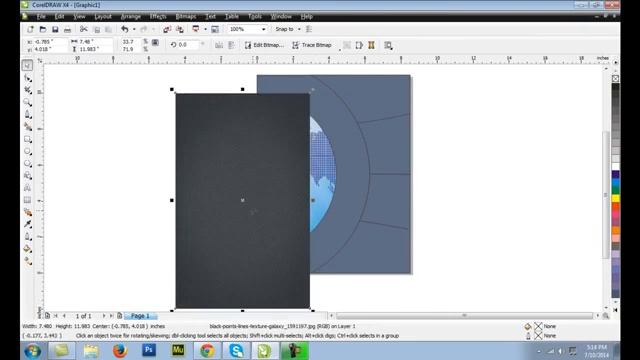Click the Open file icon
Image resolution: width=640 pixels, height=360 pixels.
click(x=42, y=29)
